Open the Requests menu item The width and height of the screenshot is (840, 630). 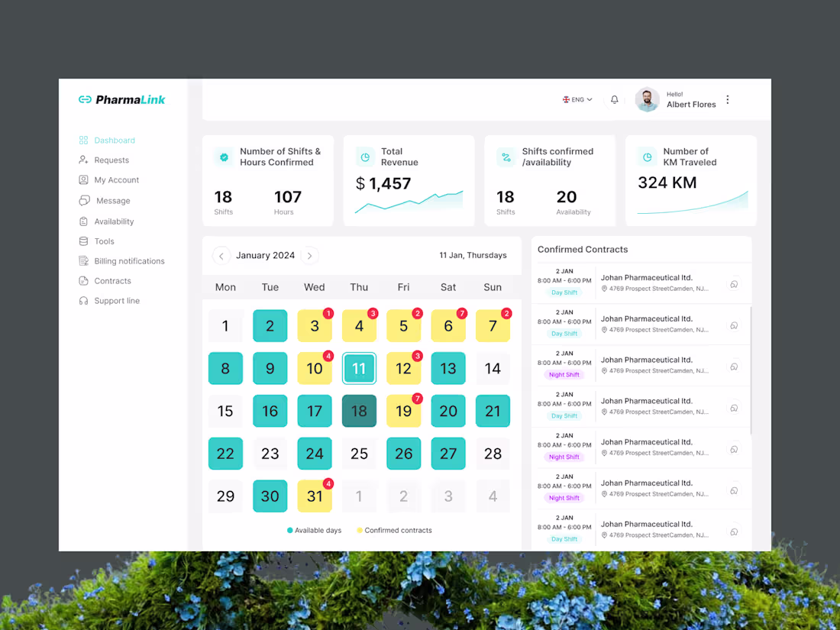click(104, 160)
